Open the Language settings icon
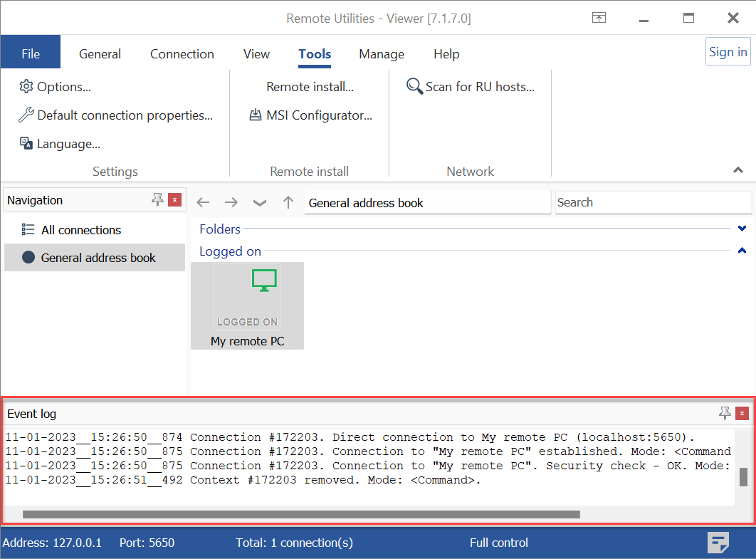This screenshot has width=756, height=559. click(x=26, y=144)
